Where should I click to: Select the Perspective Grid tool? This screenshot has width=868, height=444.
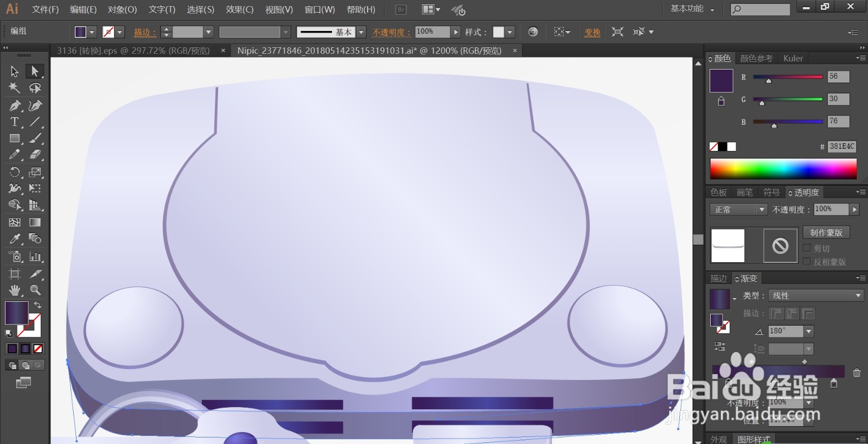click(35, 205)
